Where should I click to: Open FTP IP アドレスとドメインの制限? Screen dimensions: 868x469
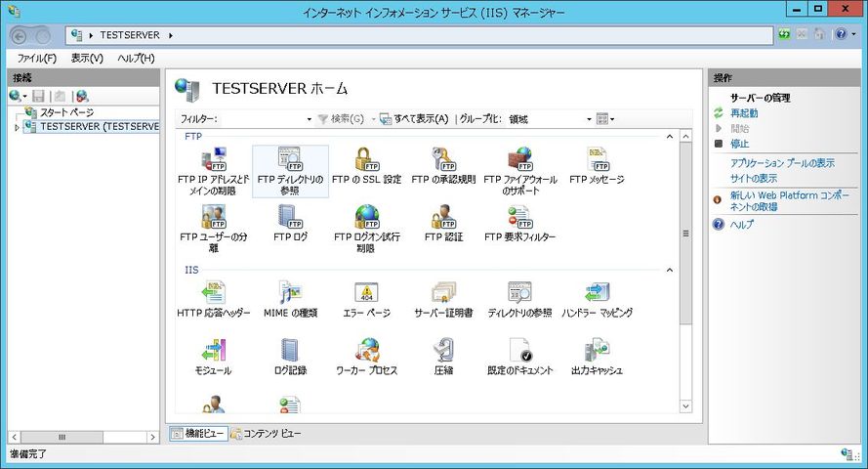point(214,171)
